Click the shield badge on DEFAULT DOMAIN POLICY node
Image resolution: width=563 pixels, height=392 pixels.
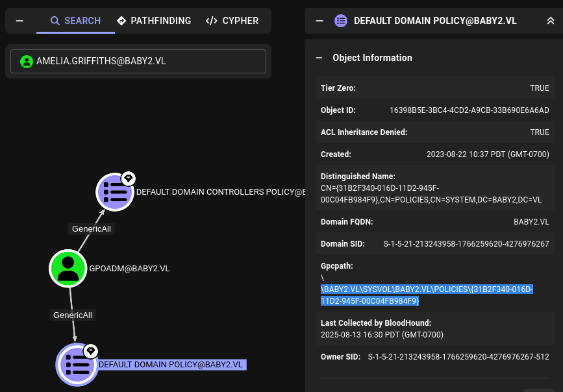[90, 350]
